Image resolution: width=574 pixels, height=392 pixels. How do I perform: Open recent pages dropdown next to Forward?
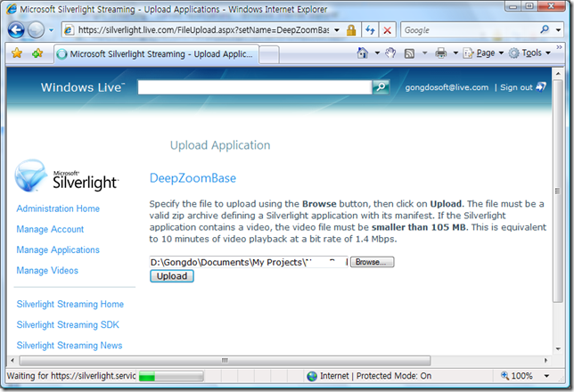click(52, 30)
